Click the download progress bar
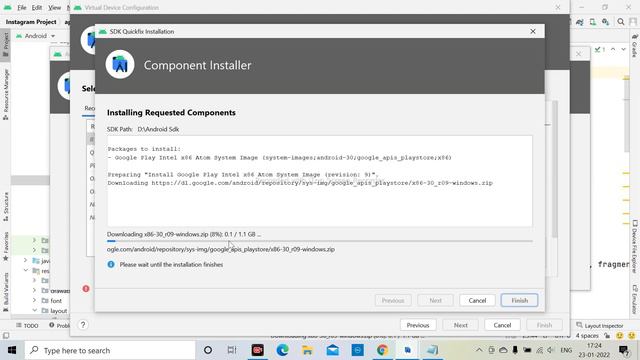 pyautogui.click(x=320, y=241)
